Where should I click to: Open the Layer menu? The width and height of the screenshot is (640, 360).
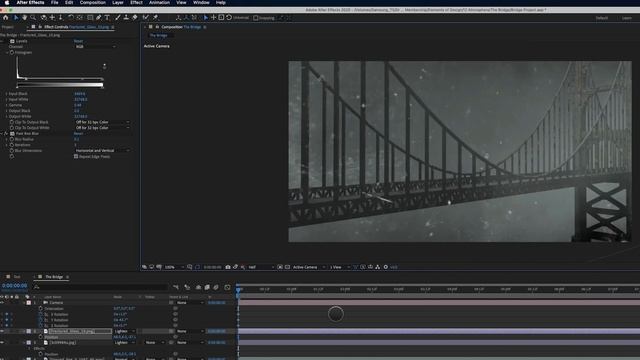(118, 2)
